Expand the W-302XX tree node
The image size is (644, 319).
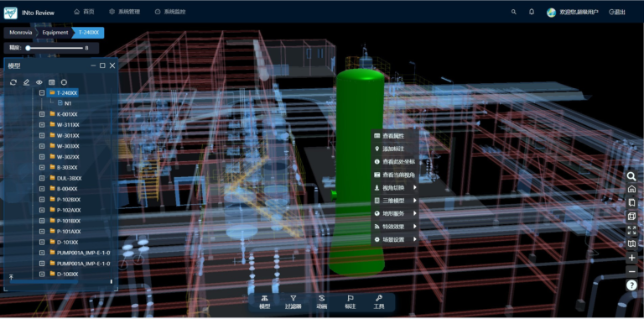click(42, 157)
